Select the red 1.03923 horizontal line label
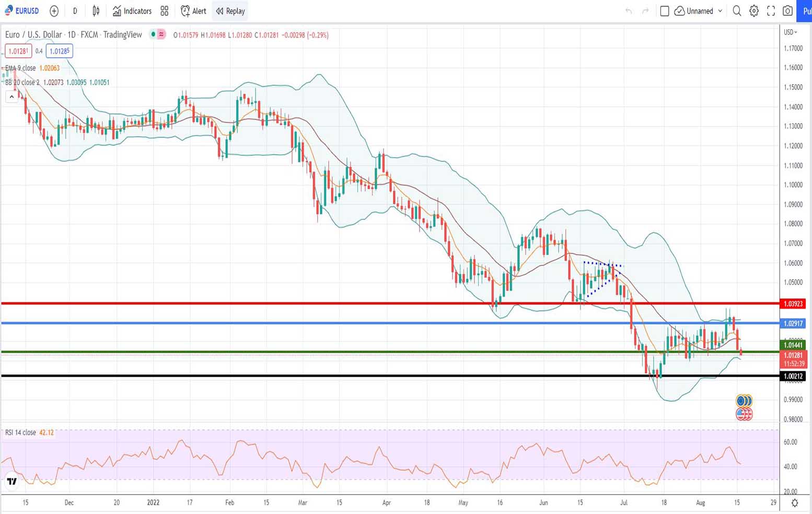The height and width of the screenshot is (514, 812). click(x=793, y=303)
